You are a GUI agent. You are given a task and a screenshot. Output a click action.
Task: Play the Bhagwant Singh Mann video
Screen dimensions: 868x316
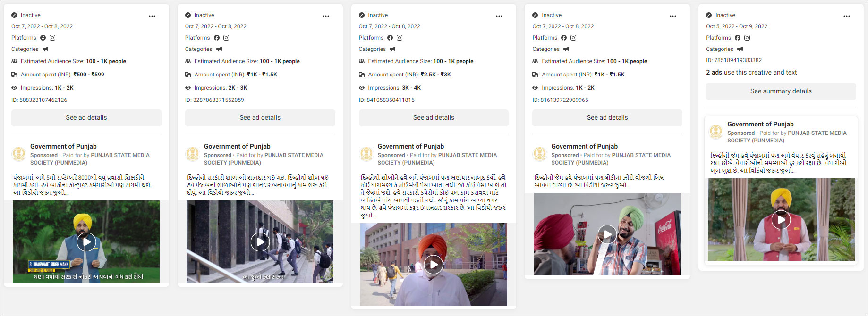tap(86, 242)
